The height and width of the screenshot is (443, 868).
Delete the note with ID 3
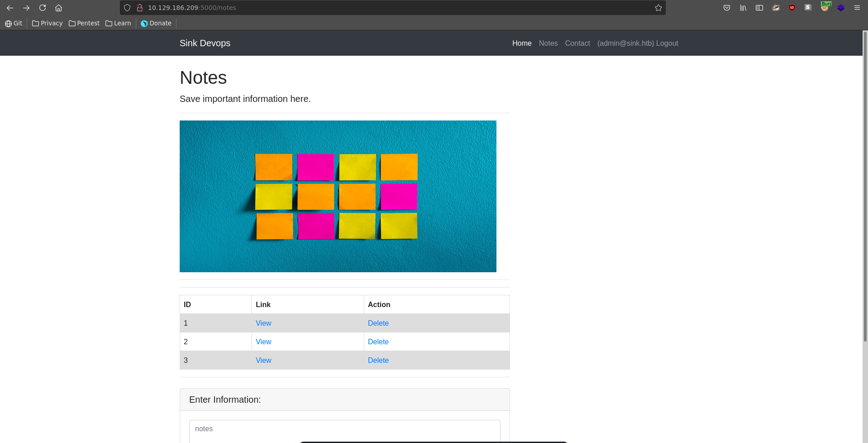(x=378, y=361)
